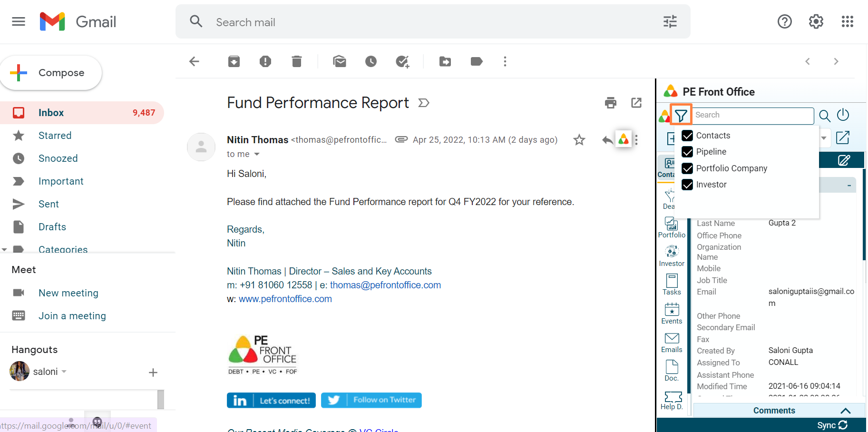Toggle the Portfolio Company checkbox

687,168
